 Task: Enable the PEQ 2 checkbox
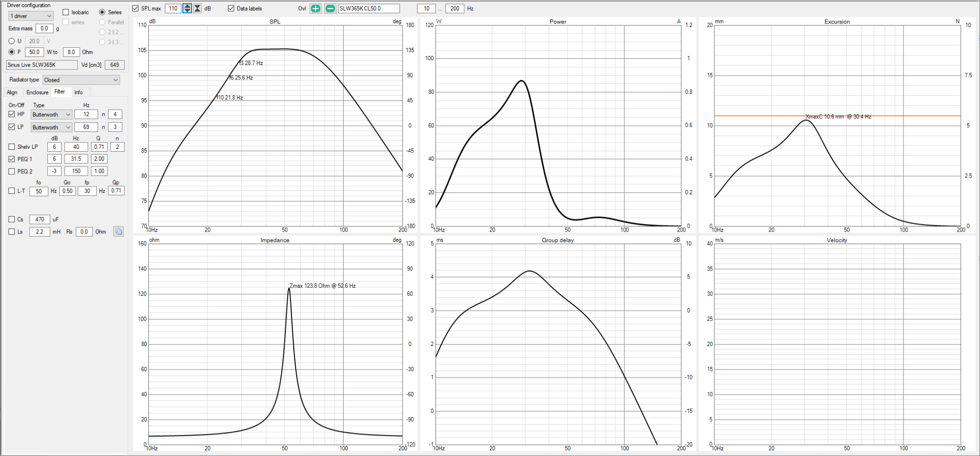(x=12, y=171)
